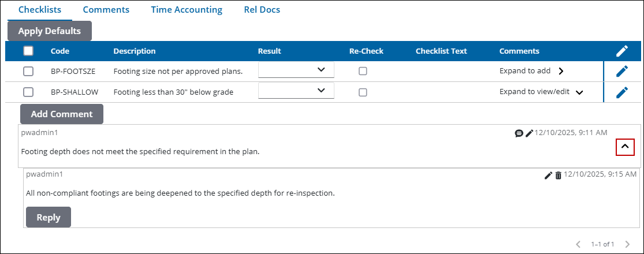Collapse the comment thread with the up chevron
Image resolution: width=644 pixels, height=254 pixels.
point(625,147)
